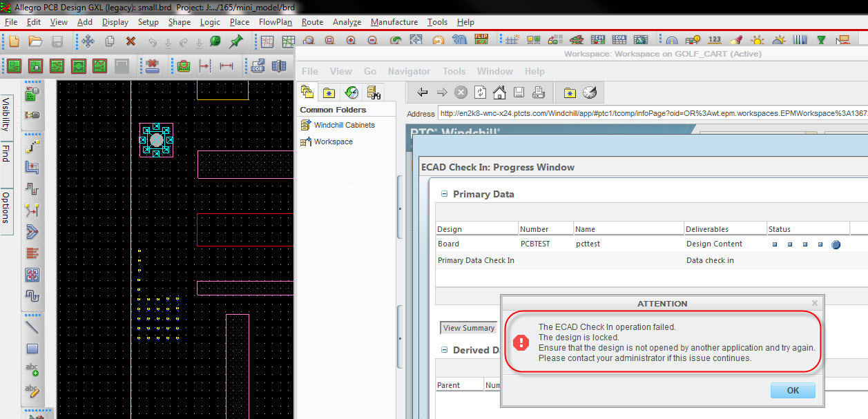Click the DFA check icon

[x=619, y=41]
